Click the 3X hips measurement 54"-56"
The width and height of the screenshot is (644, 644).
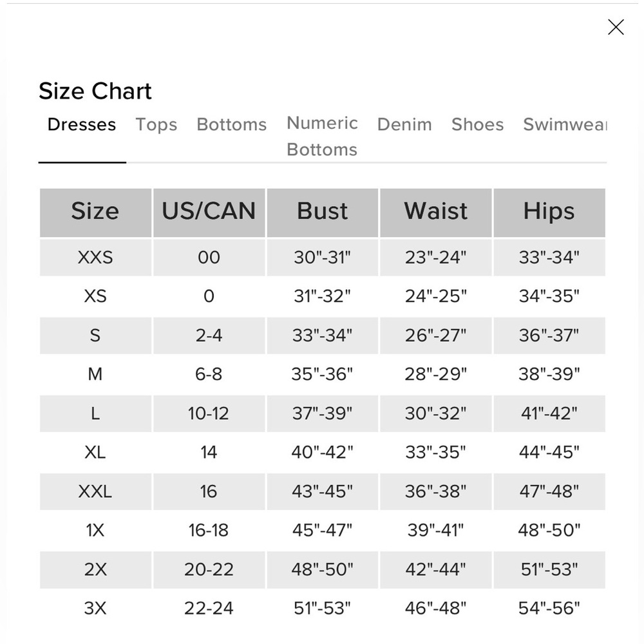(x=549, y=608)
